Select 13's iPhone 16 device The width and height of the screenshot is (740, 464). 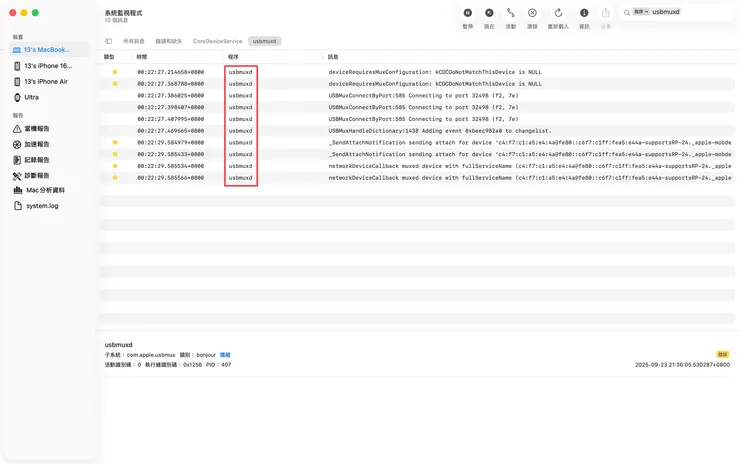click(49, 66)
